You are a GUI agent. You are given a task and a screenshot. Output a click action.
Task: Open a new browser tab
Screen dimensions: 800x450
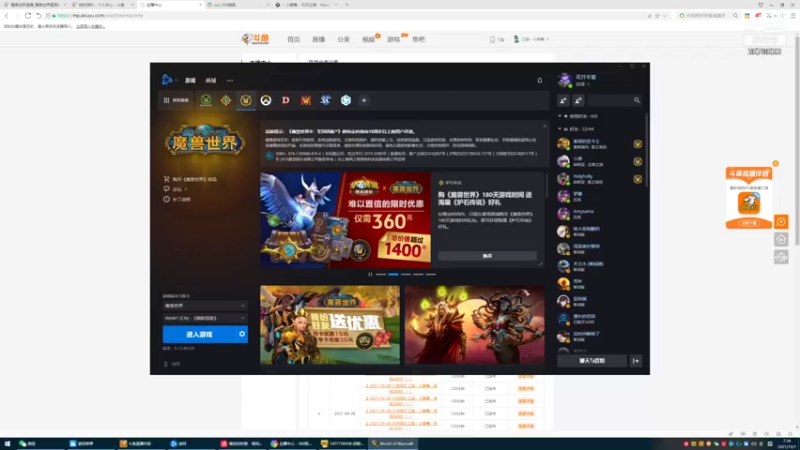347,5
